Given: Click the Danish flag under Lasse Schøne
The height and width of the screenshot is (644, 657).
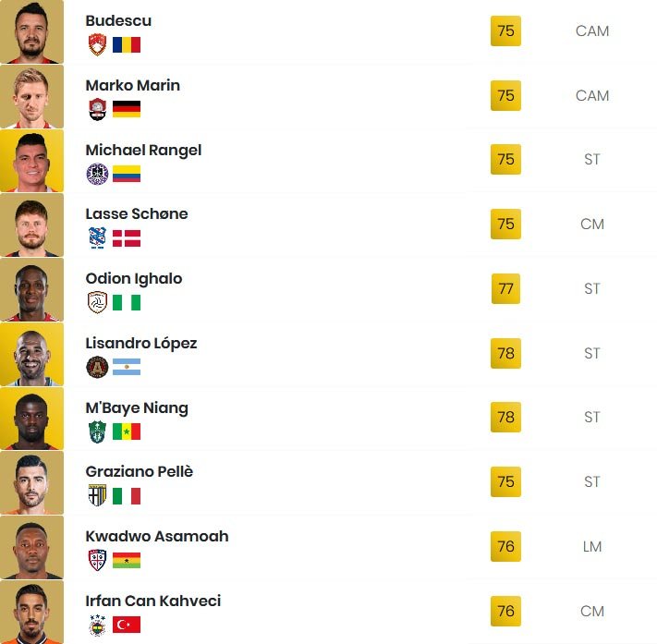Looking at the screenshot, I should tap(127, 238).
